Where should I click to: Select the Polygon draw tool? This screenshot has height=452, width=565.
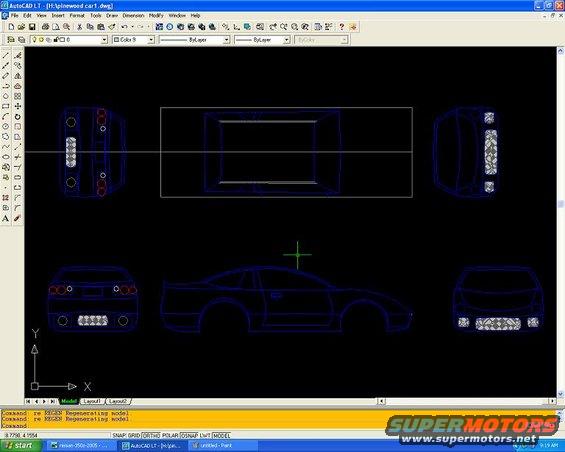coord(6,96)
